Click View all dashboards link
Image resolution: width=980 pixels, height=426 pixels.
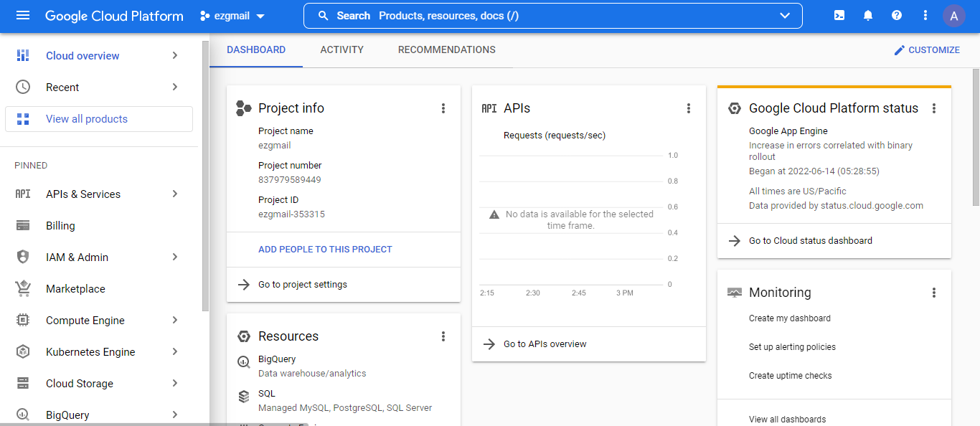coord(787,420)
